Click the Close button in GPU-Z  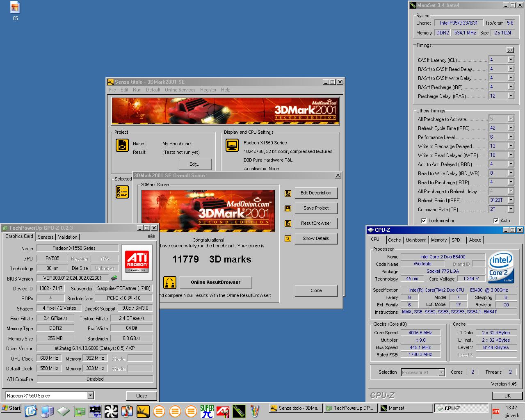tap(142, 396)
